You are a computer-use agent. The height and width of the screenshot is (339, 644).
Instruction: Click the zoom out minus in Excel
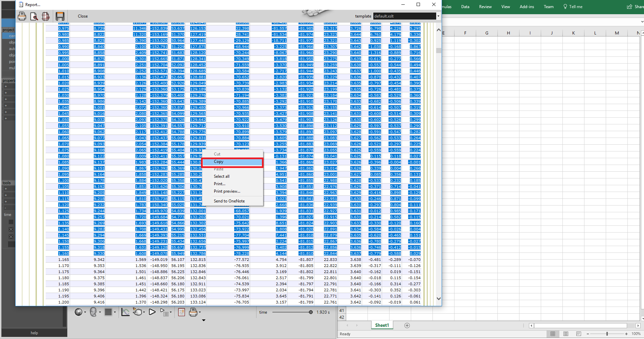pyautogui.click(x=588, y=334)
